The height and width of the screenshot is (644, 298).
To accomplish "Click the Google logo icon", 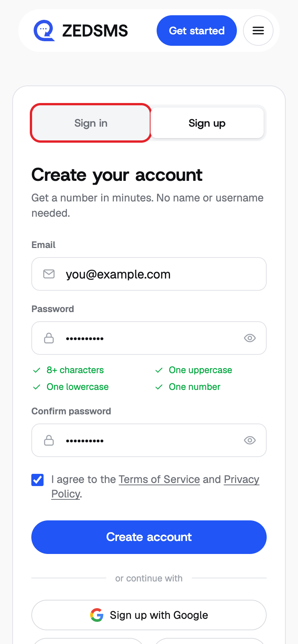I will [x=97, y=615].
